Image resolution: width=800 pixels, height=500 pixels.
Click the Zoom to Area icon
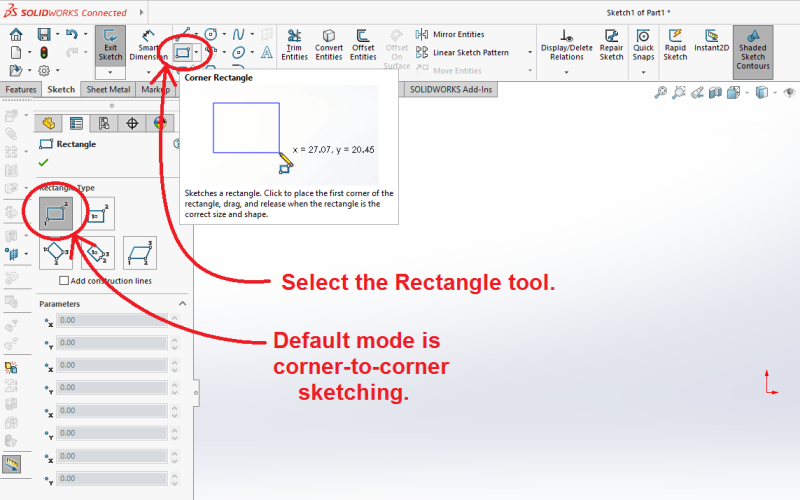(x=679, y=92)
